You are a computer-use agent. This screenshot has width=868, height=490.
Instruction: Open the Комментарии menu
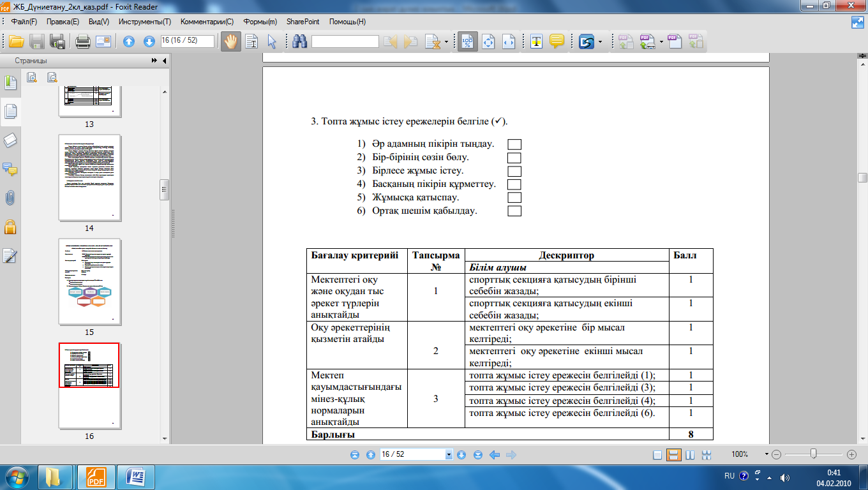[x=207, y=21]
